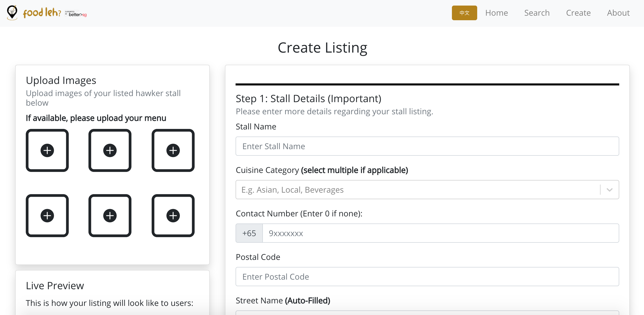Expand Cuisine Category dropdown chevron
644x315 pixels.
(x=609, y=190)
